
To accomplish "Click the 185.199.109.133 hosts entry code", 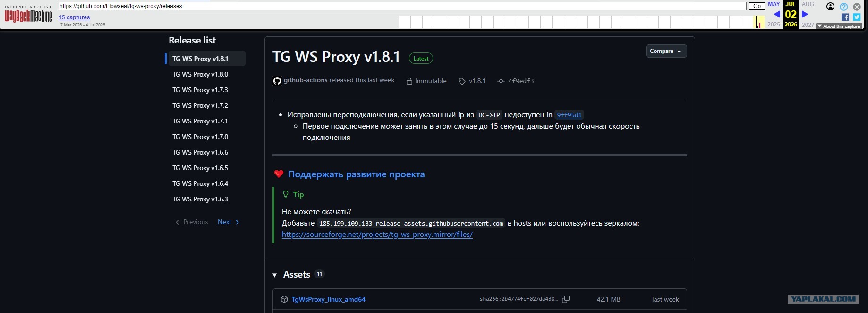I will pos(411,223).
